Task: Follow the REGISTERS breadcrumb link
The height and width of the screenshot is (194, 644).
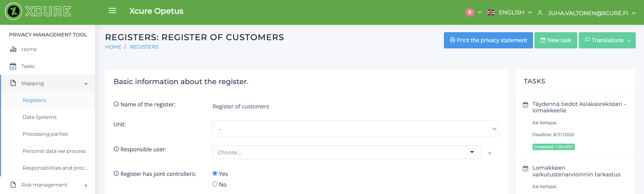Action: [x=144, y=47]
